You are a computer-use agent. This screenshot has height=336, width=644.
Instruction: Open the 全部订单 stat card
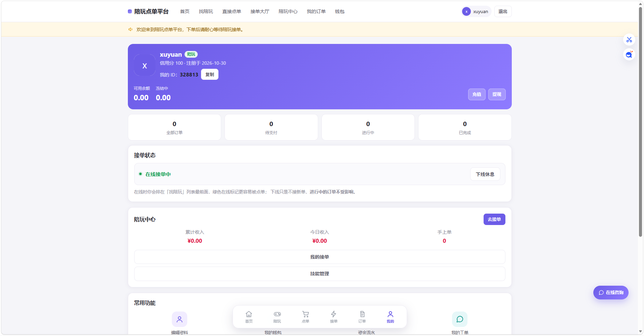click(175, 127)
